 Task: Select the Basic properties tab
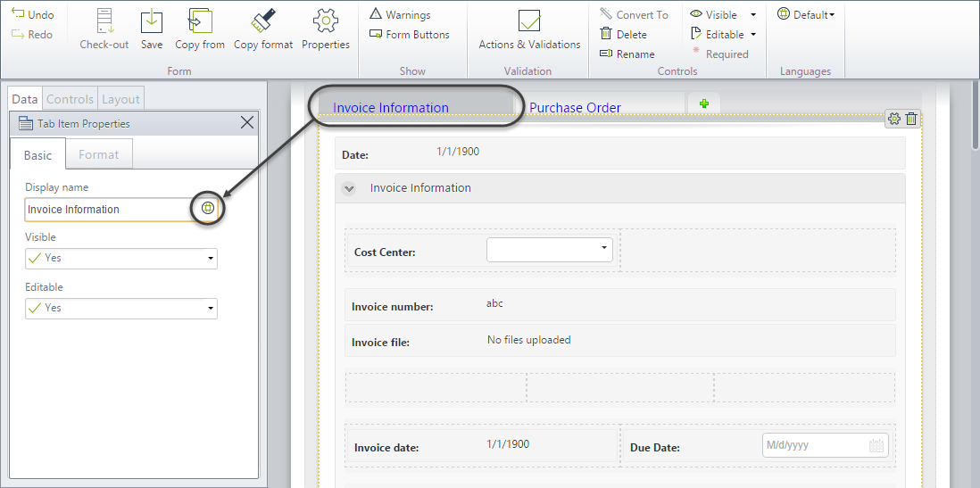pyautogui.click(x=37, y=155)
